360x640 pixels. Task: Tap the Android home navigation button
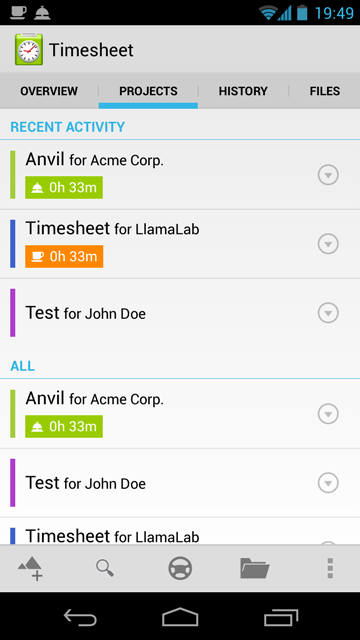180,617
